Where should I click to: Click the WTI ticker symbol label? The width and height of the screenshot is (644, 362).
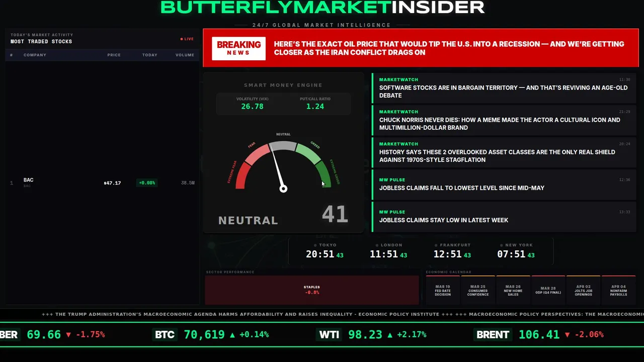coord(329,334)
